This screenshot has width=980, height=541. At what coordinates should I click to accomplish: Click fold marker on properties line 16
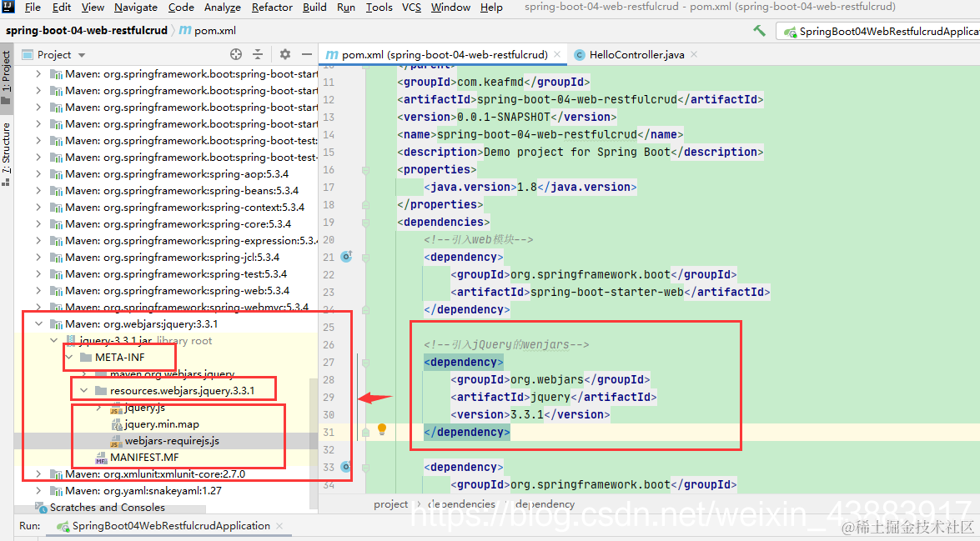click(x=366, y=170)
